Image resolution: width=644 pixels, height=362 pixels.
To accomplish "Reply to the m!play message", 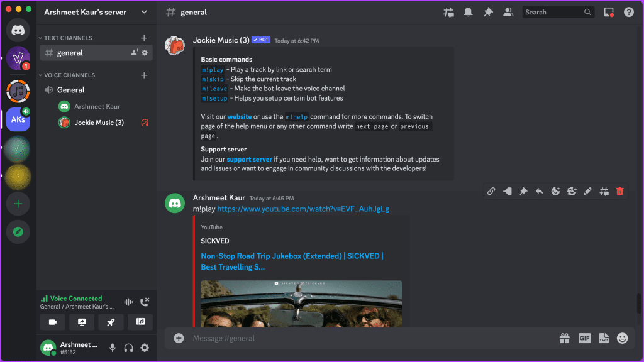I will 539,191.
